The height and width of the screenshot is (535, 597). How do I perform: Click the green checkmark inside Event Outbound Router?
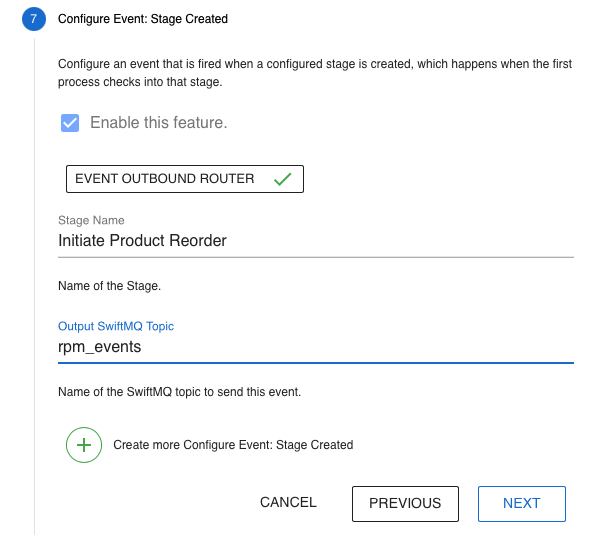[283, 179]
